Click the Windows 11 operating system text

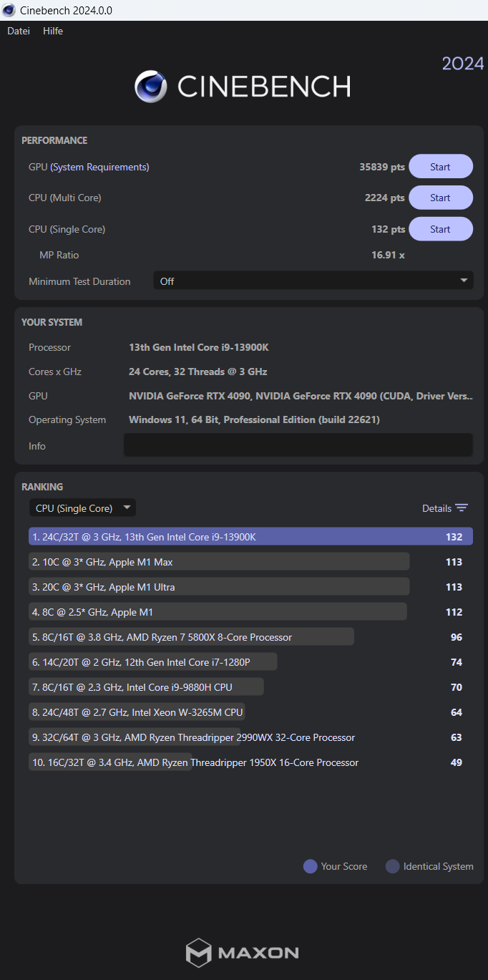254,419
